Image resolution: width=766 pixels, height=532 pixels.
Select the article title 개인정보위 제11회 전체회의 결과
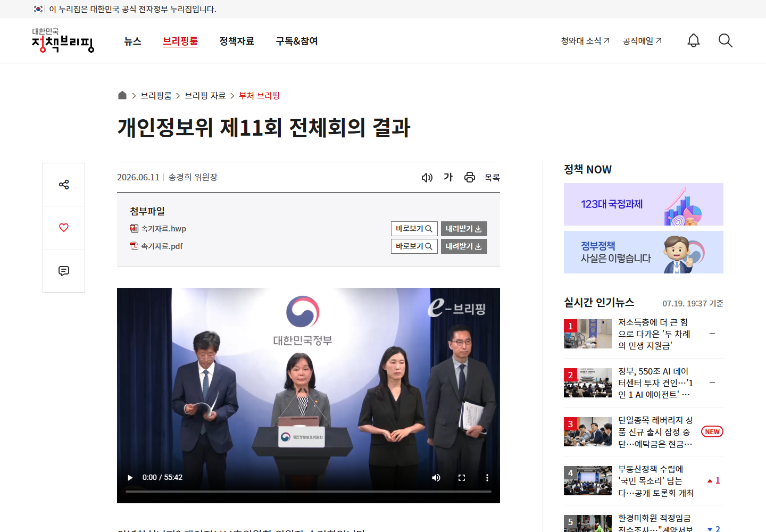point(264,128)
